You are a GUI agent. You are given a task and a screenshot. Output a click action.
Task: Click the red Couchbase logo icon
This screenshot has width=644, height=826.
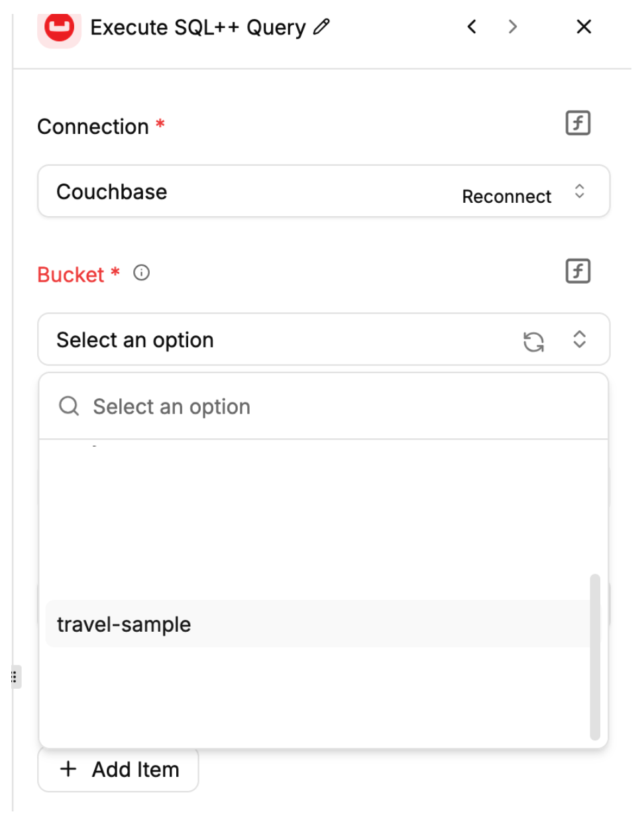[59, 29]
